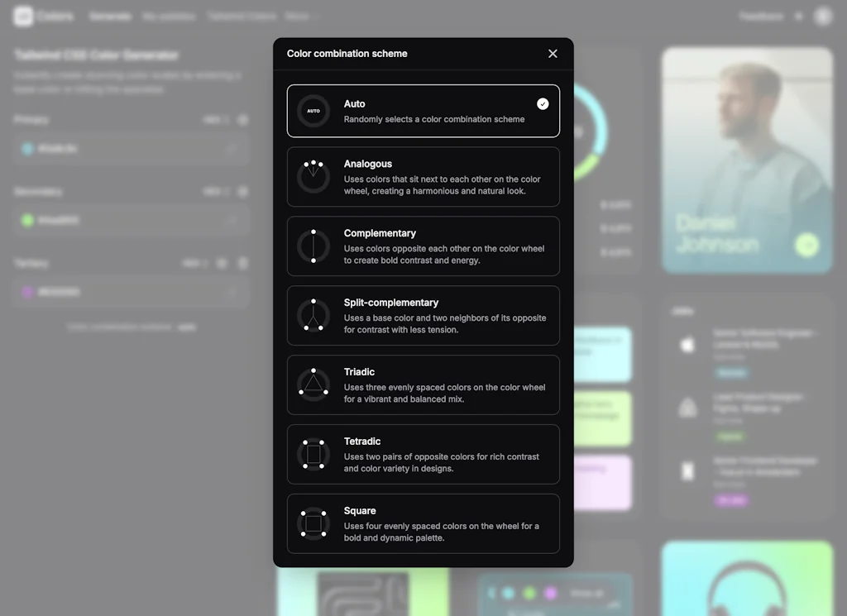Click the Complementary color wheel icon
This screenshot has width=847, height=616.
[x=313, y=246]
